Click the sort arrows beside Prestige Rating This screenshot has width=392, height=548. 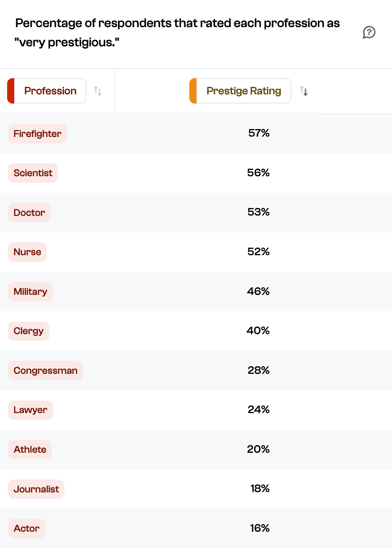[304, 91]
